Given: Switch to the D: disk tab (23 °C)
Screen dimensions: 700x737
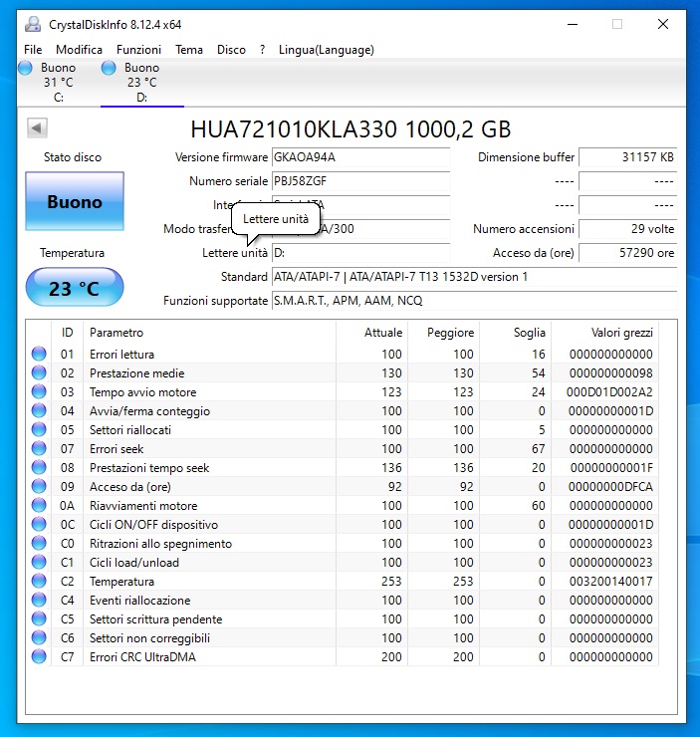Looking at the screenshot, I should point(141,83).
